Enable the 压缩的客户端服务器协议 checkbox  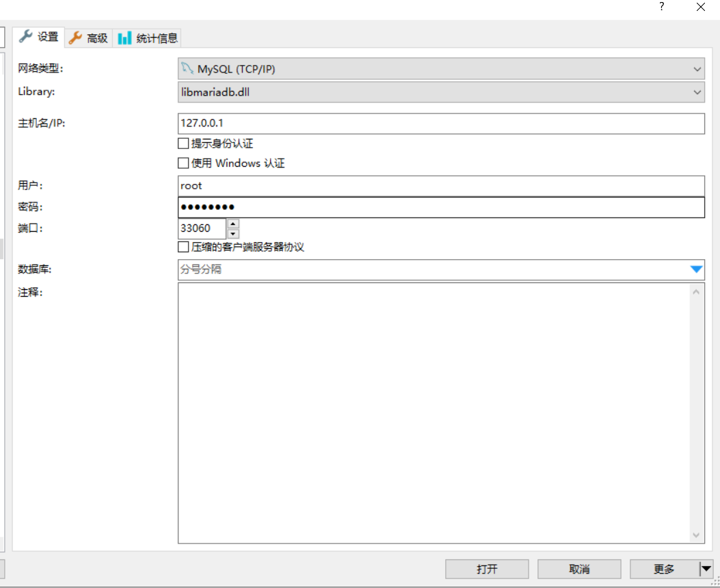tap(183, 248)
